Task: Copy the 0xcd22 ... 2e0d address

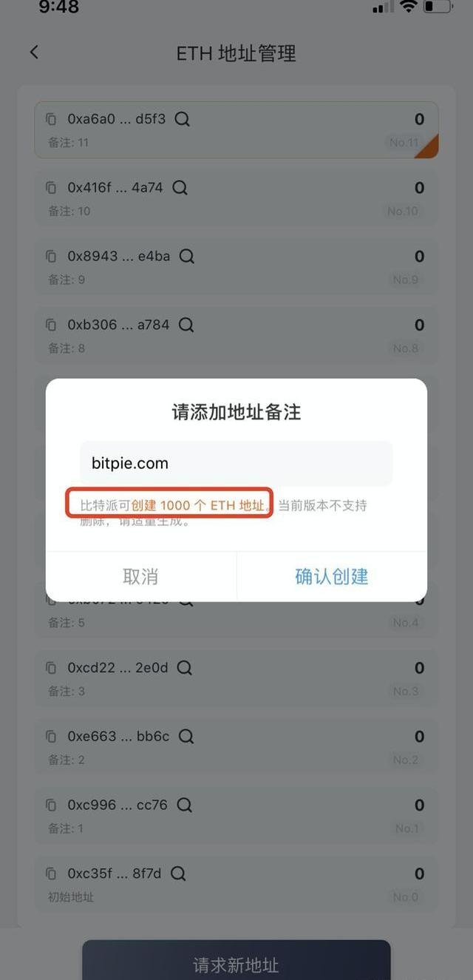Action: pyautogui.click(x=51, y=668)
